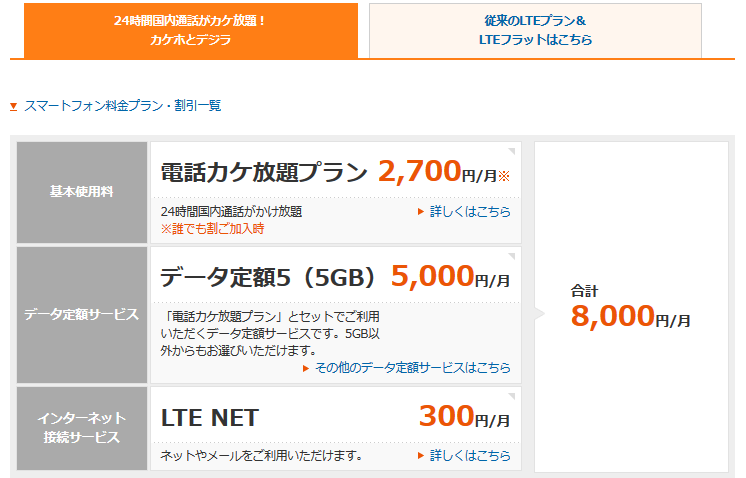Click corner triangle on 電話カケ放題プラン box
746x478 pixels.
[x=512, y=151]
